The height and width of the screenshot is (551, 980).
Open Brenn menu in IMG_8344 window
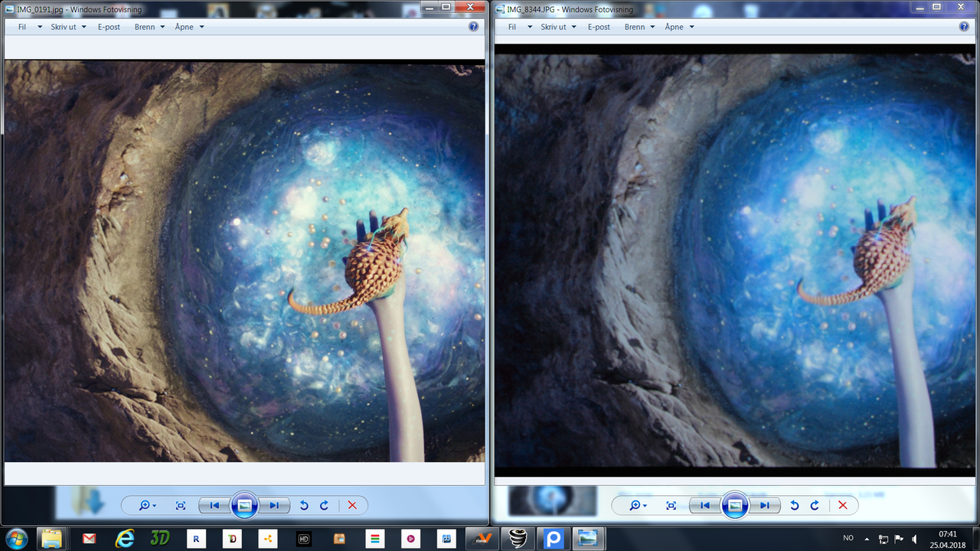click(639, 27)
